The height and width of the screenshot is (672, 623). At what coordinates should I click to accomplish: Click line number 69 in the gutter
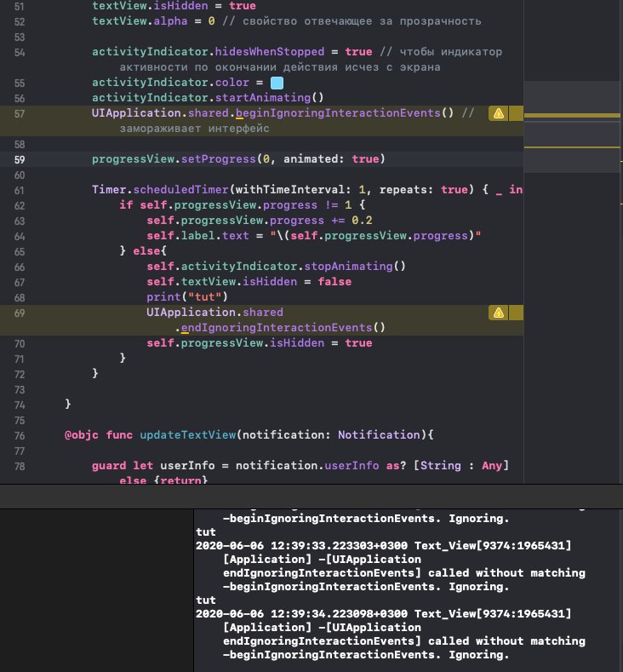(x=20, y=313)
